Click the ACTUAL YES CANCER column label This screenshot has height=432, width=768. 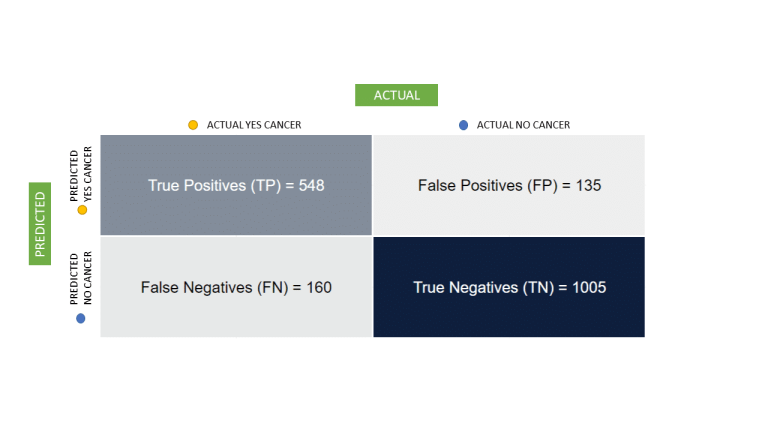pos(253,125)
